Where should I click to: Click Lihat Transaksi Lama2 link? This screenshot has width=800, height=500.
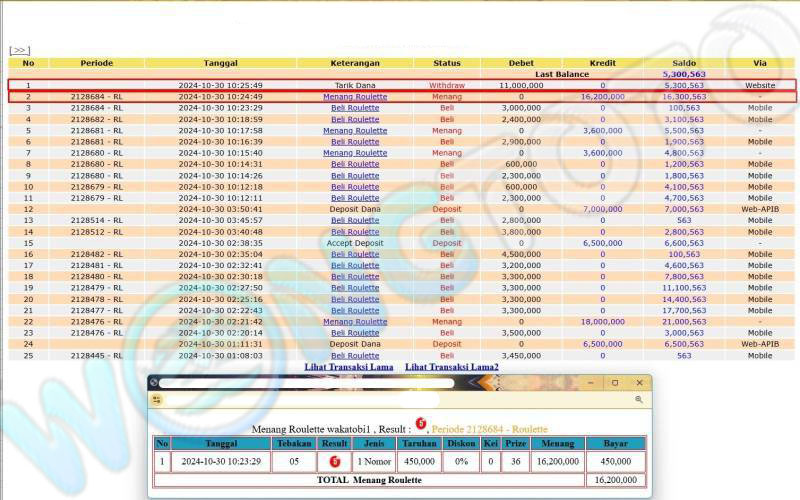click(x=451, y=368)
